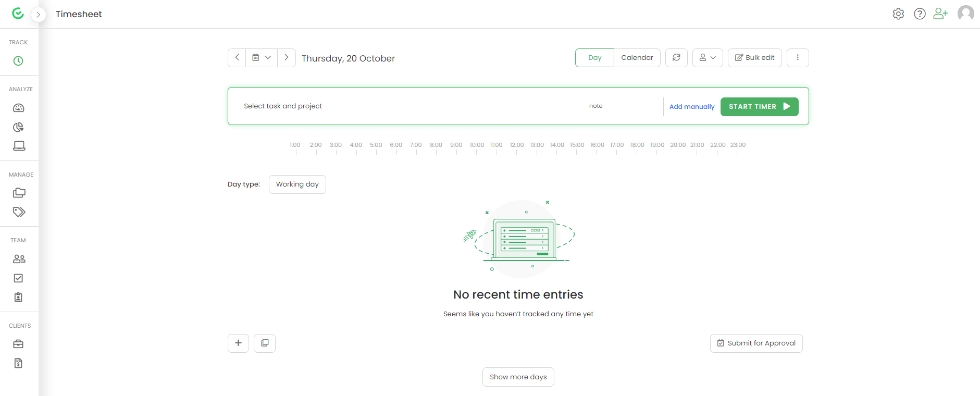Open the tags icon in sidebar
The height and width of the screenshot is (396, 980).
click(19, 212)
